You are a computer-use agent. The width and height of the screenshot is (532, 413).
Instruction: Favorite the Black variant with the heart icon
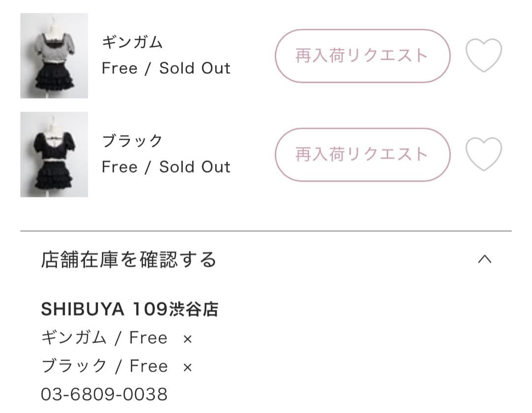point(484,154)
